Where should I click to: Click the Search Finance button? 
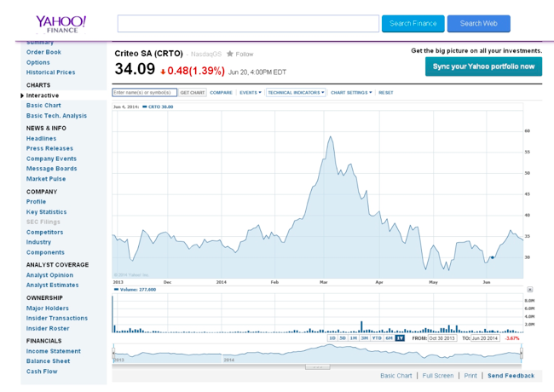pyautogui.click(x=413, y=24)
